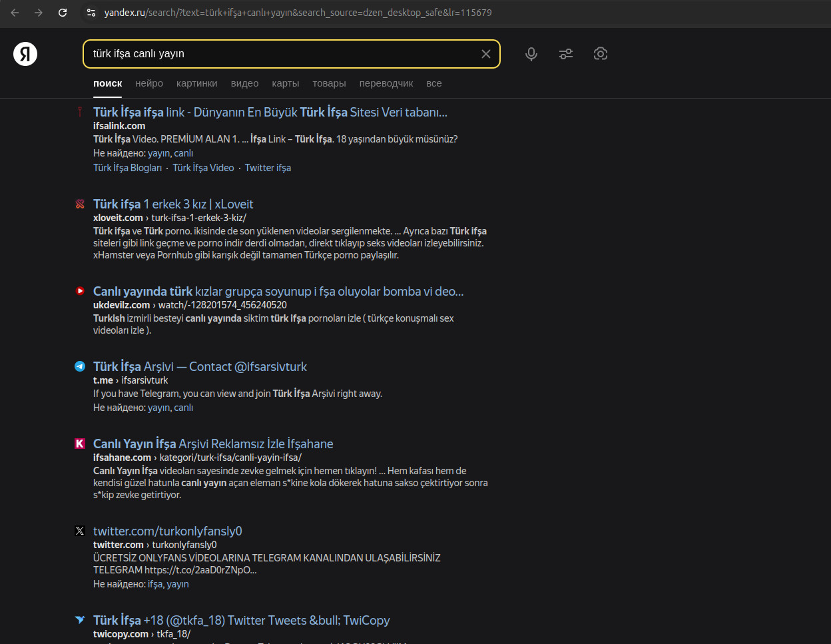Open the картинки tab
Image resolution: width=831 pixels, height=644 pixels.
coord(197,83)
